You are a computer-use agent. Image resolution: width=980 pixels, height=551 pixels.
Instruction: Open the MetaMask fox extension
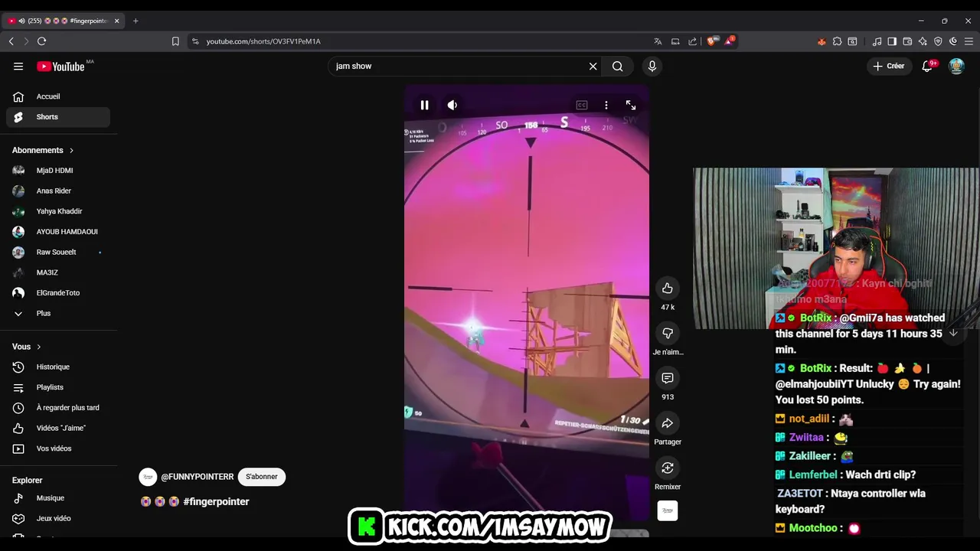822,41
